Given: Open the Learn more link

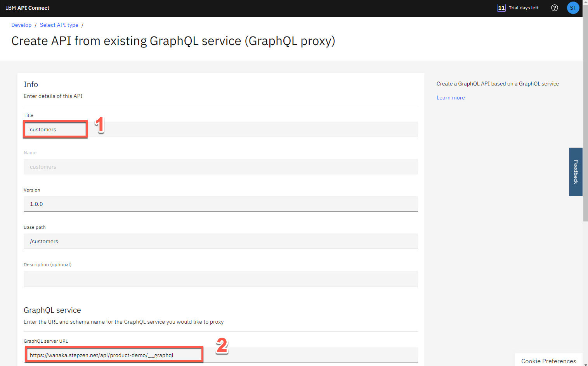Looking at the screenshot, I should tap(451, 98).
